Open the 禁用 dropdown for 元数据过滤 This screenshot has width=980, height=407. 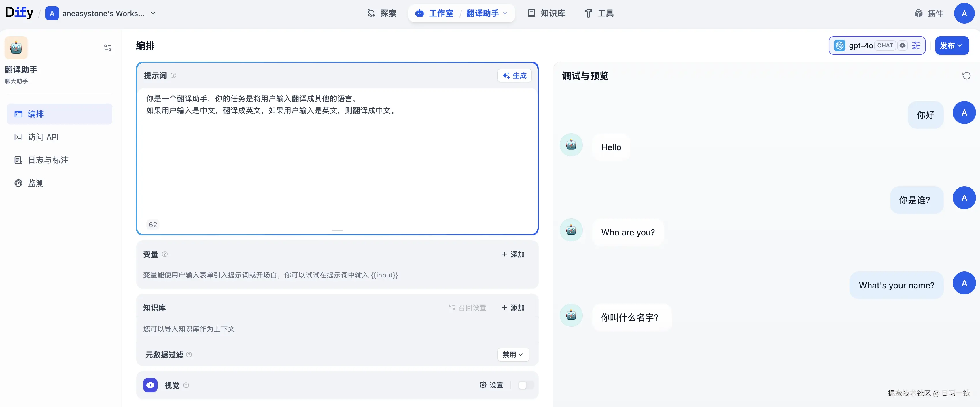tap(513, 354)
